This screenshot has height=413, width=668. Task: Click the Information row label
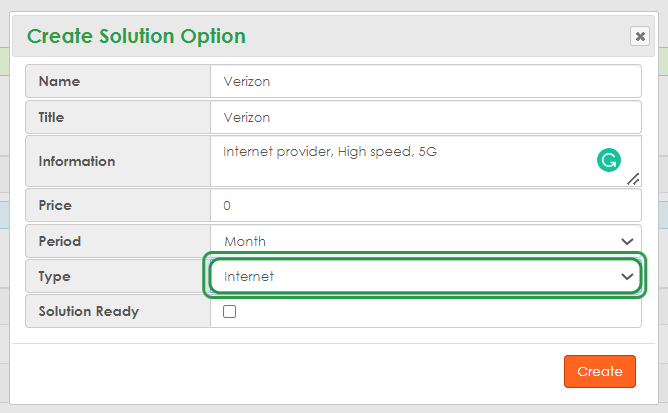(77, 161)
